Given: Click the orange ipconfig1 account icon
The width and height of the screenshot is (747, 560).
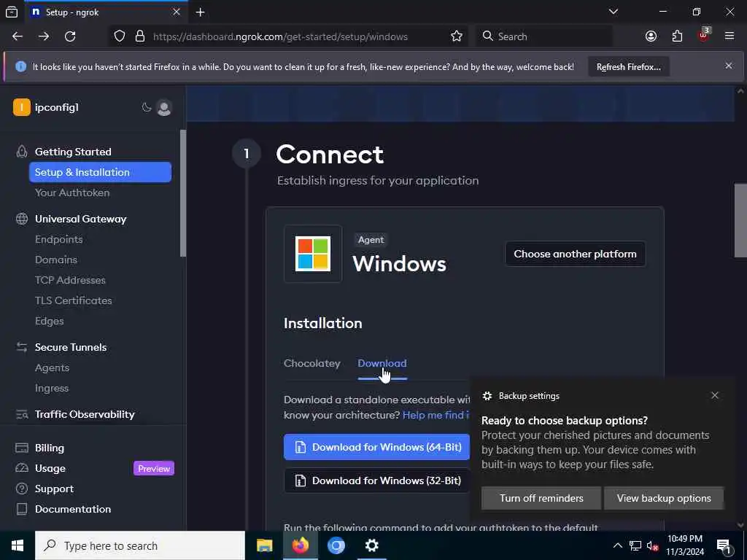Looking at the screenshot, I should (21, 107).
